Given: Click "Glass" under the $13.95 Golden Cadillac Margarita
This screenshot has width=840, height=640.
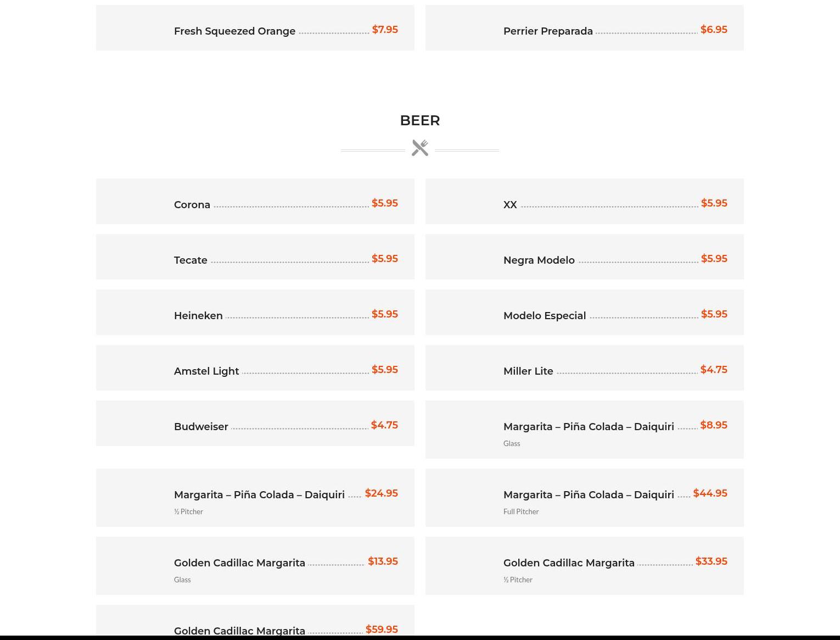Looking at the screenshot, I should click(182, 580).
